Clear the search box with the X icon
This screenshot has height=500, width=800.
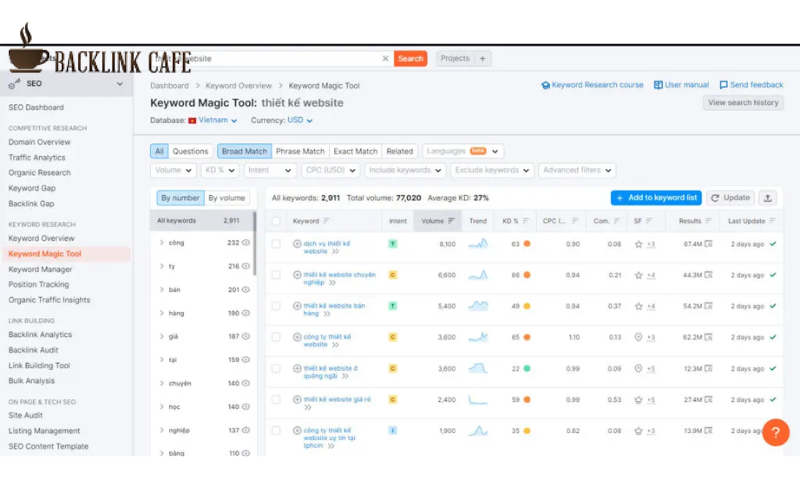(385, 59)
